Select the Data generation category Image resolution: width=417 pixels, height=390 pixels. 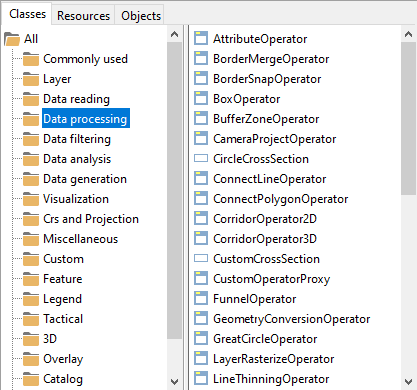click(x=85, y=179)
